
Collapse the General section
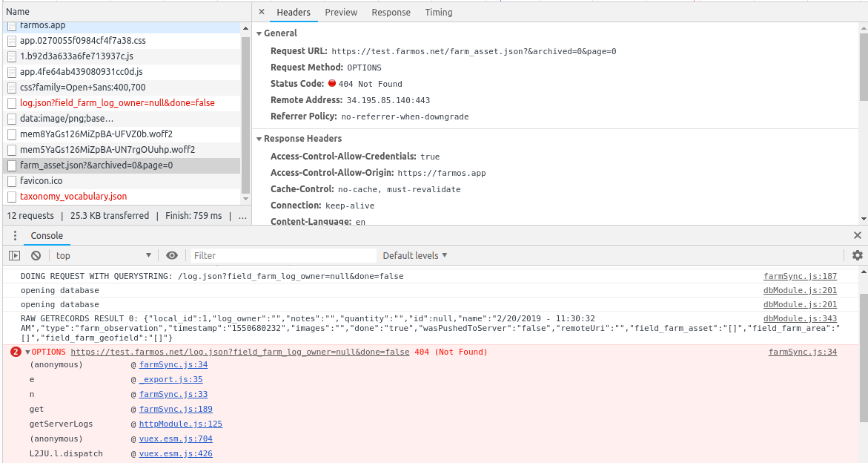point(259,33)
